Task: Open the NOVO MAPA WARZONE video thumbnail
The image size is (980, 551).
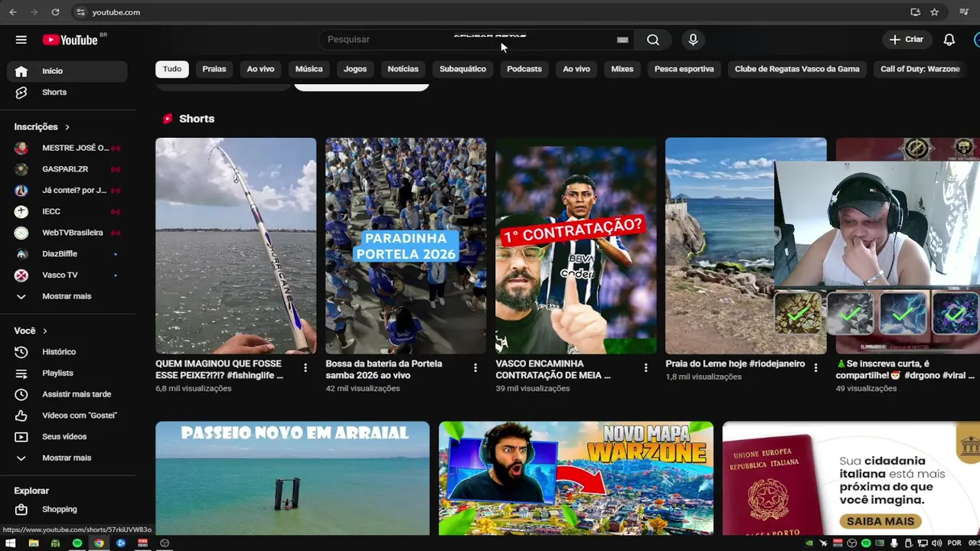Action: (x=576, y=478)
